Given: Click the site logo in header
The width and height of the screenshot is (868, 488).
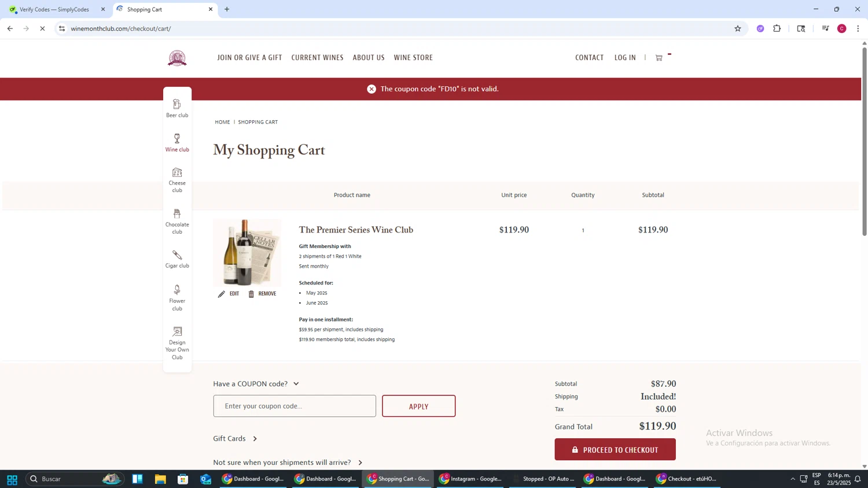Looking at the screenshot, I should 177,58.
